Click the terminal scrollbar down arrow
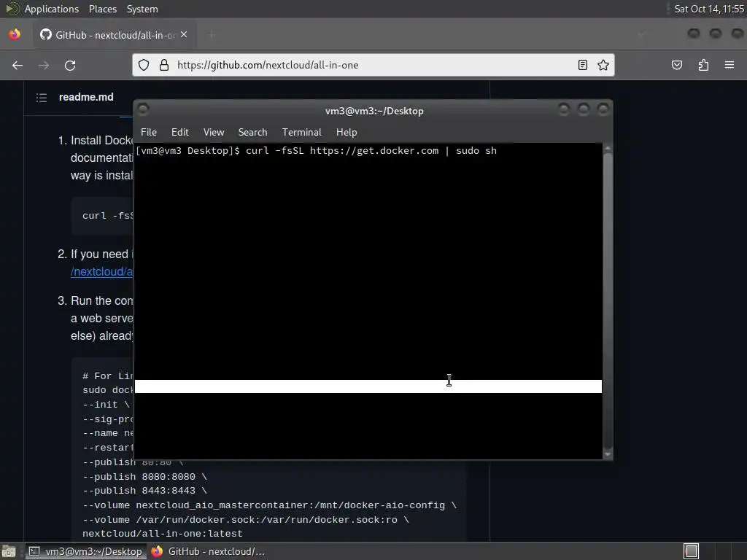 pos(608,454)
